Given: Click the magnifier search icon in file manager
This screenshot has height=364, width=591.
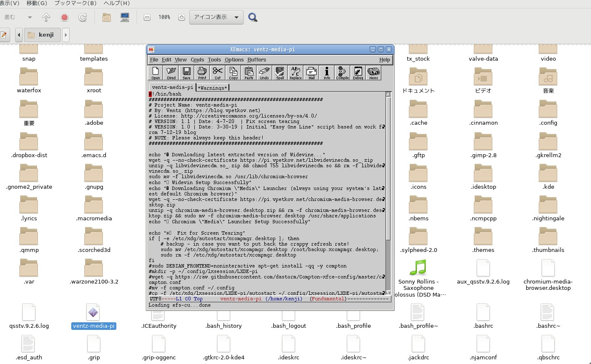Looking at the screenshot, I should point(253,17).
